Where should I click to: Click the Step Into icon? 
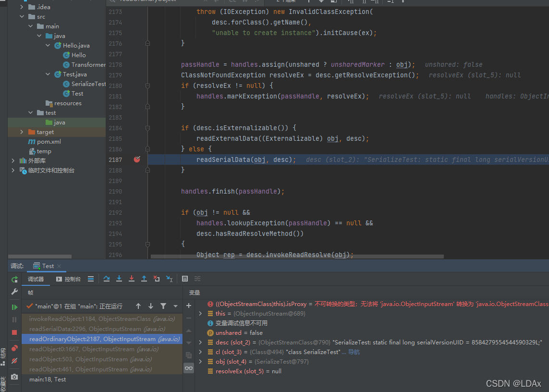point(119,279)
